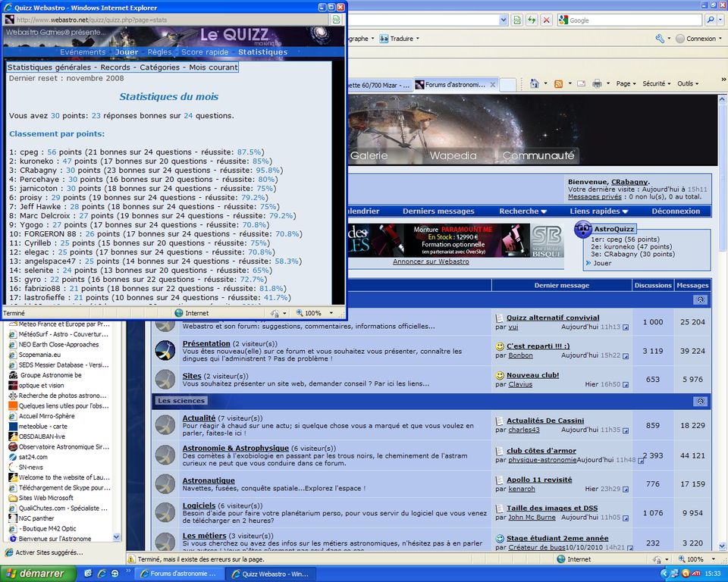Click the read mail icon in command bar
This screenshot has height=582, width=728.
(x=582, y=83)
